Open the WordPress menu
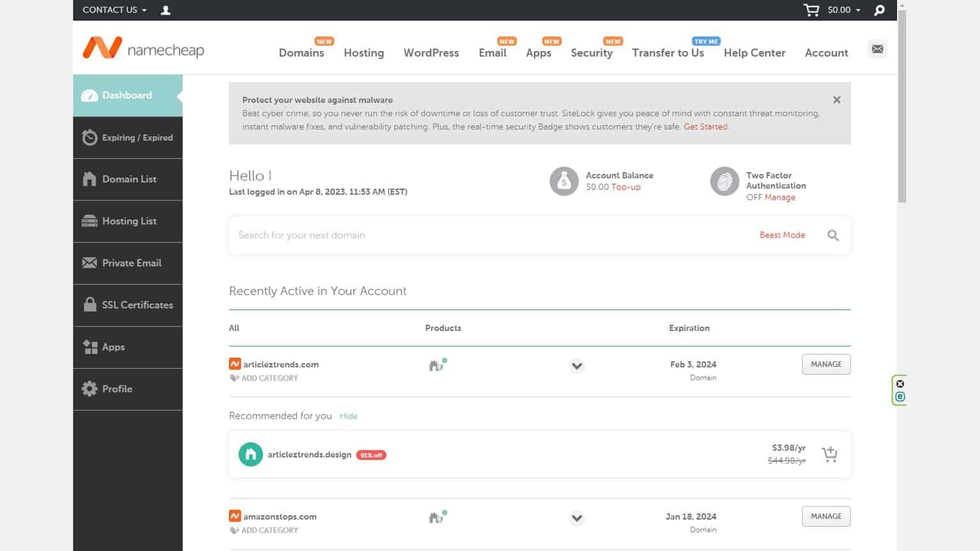Screen dimensions: 980x551 [x=431, y=53]
